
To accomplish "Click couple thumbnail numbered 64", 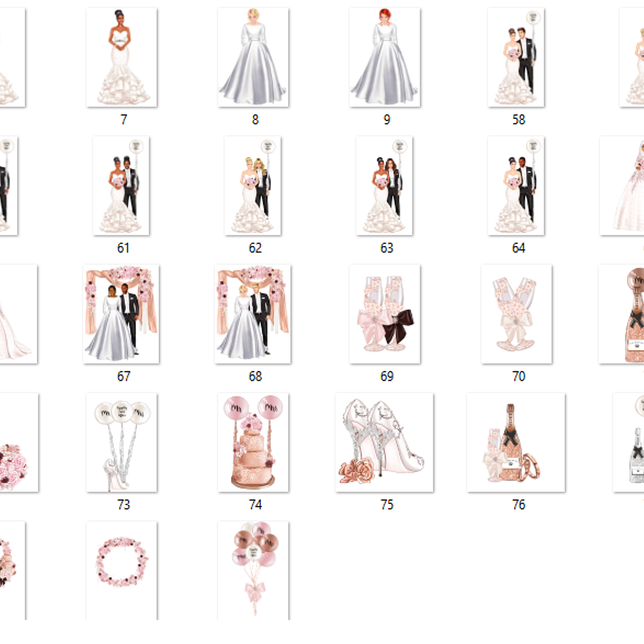I will [x=516, y=186].
